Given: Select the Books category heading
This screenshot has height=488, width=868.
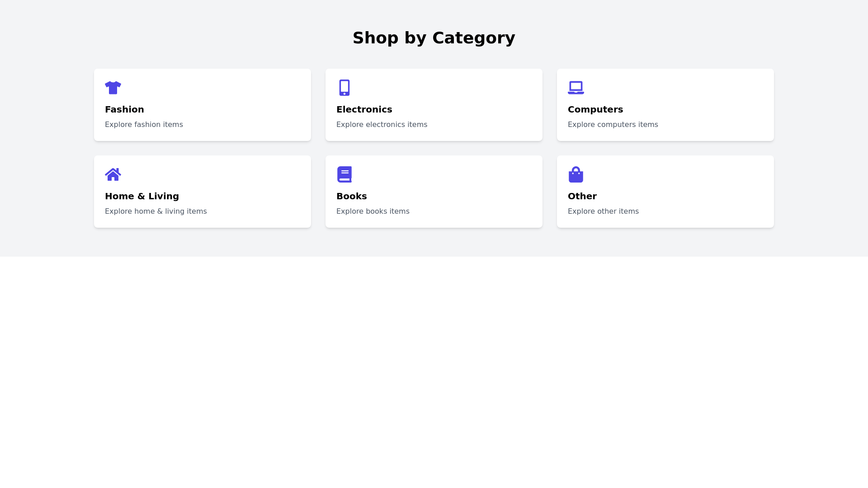Looking at the screenshot, I should click(x=351, y=196).
